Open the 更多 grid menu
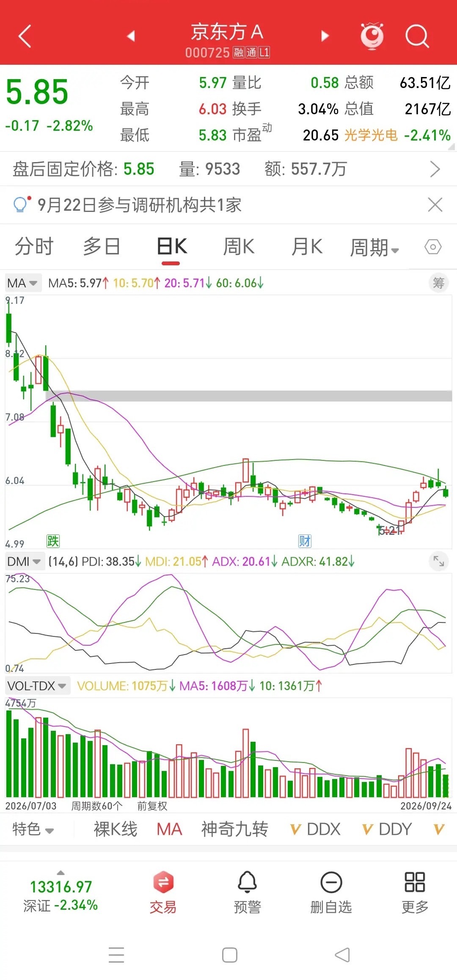This screenshot has width=457, height=980. click(415, 893)
